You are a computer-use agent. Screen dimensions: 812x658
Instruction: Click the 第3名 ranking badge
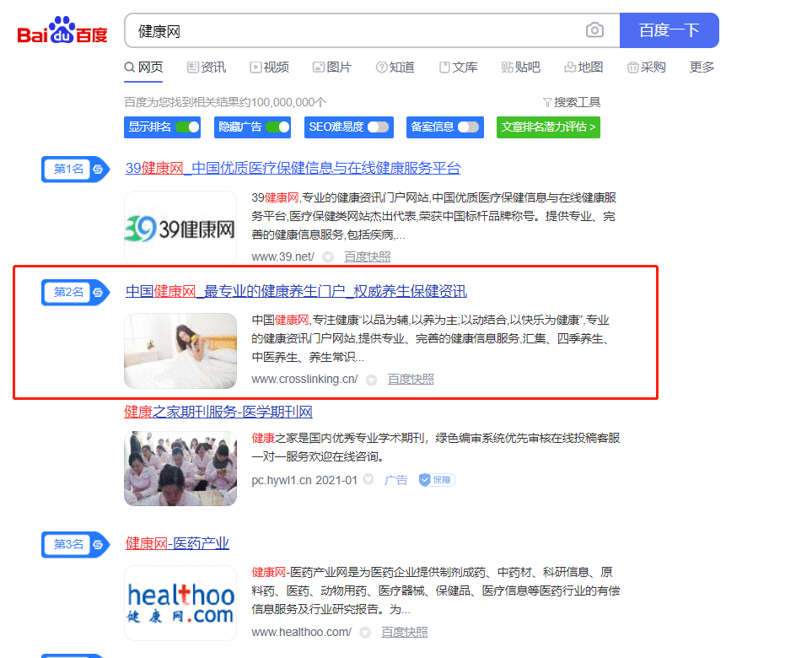tap(76, 544)
